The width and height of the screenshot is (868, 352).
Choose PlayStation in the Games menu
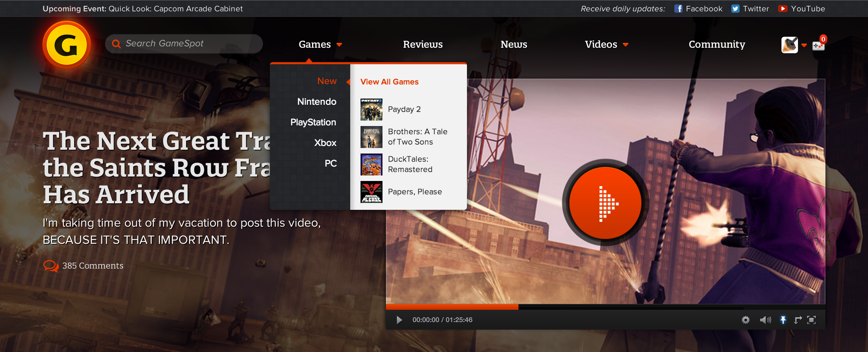pyautogui.click(x=313, y=122)
